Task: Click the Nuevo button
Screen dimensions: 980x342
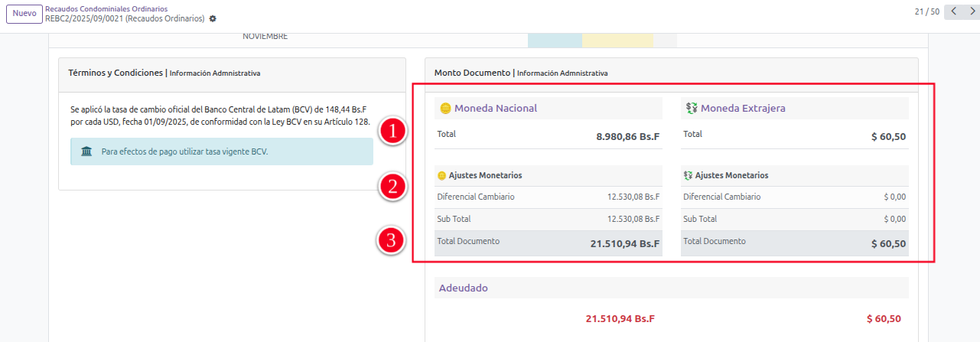Action: pyautogui.click(x=24, y=14)
